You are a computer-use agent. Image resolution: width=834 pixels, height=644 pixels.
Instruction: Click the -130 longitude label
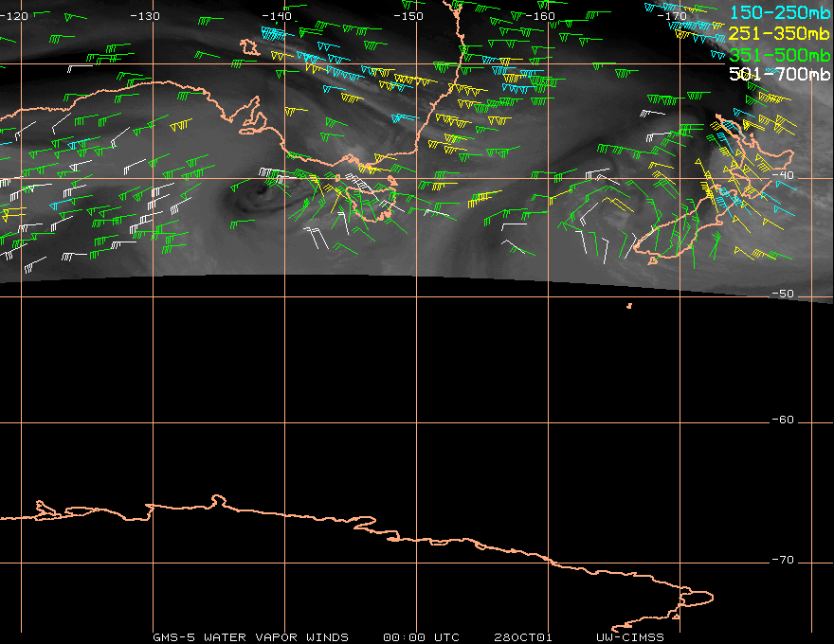point(145,16)
